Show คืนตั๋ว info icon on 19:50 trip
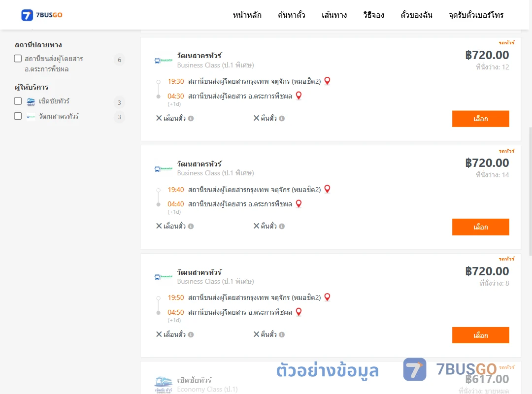This screenshot has height=394, width=532. point(282,334)
